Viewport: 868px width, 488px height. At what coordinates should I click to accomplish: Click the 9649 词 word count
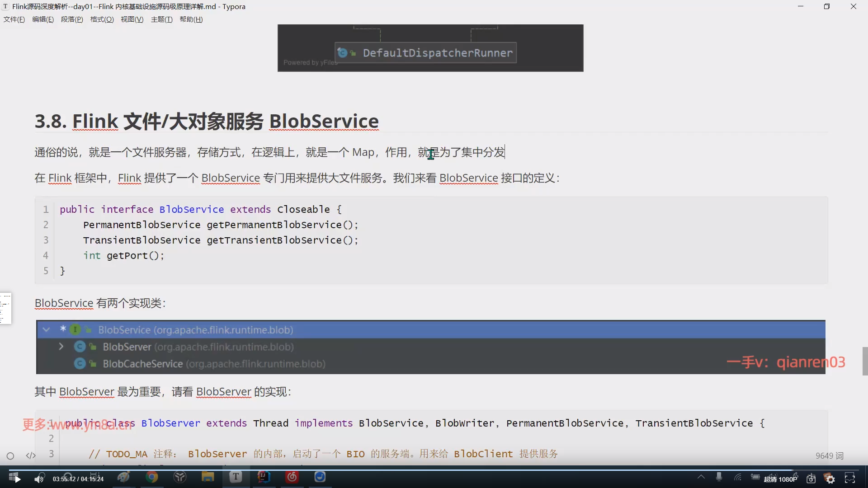[x=829, y=456]
